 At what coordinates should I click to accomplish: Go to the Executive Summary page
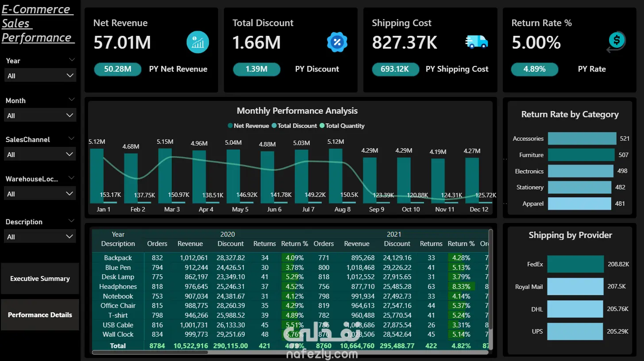pos(40,279)
